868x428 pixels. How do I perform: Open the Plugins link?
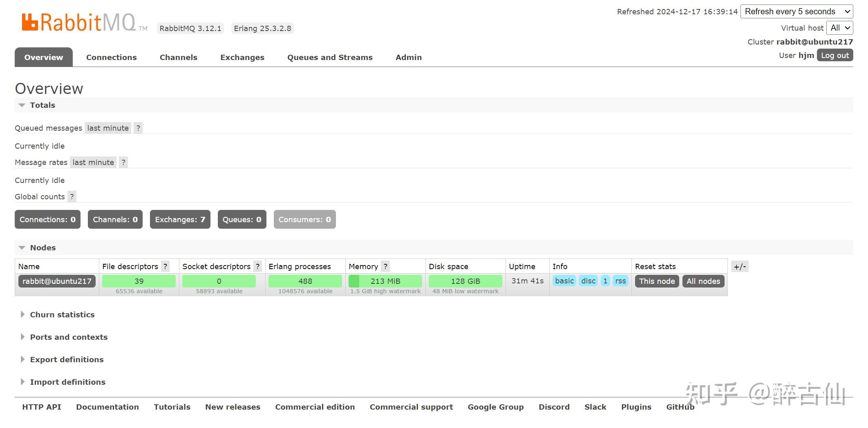636,407
